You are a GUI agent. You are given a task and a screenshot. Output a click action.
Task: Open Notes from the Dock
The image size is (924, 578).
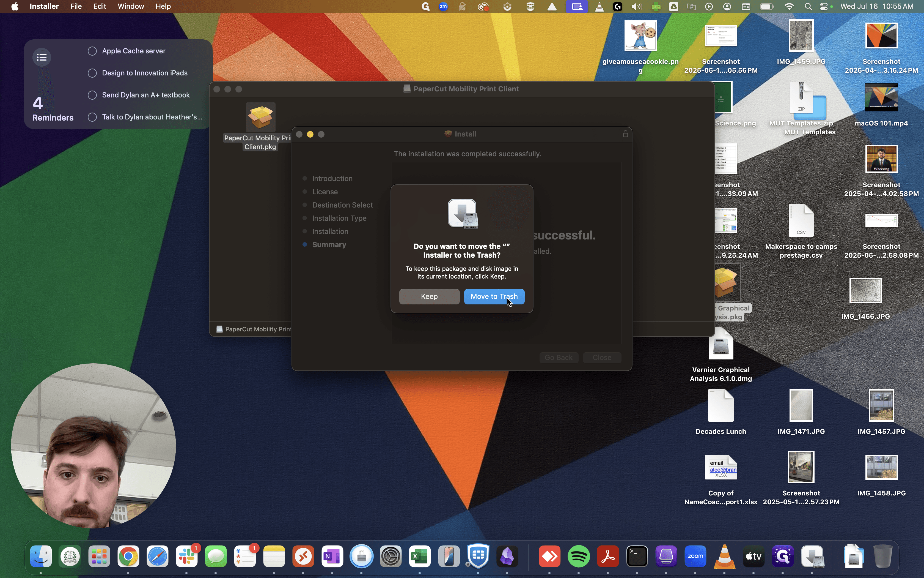click(x=274, y=556)
